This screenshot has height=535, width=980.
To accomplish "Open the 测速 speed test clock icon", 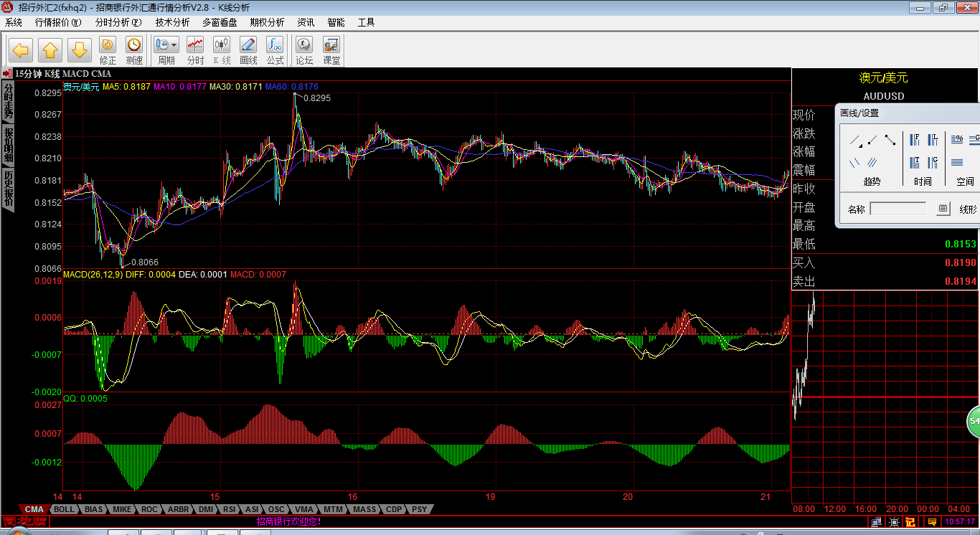I will point(134,50).
